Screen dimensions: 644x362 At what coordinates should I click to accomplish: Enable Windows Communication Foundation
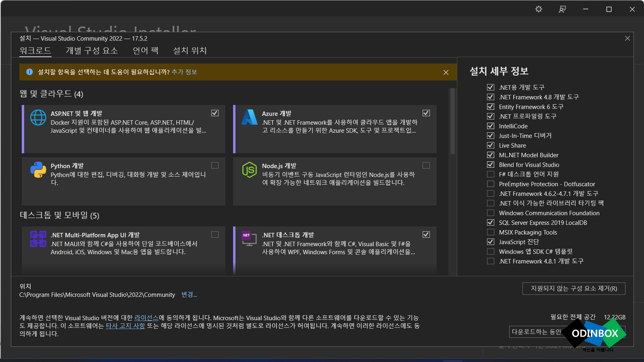pyautogui.click(x=491, y=213)
